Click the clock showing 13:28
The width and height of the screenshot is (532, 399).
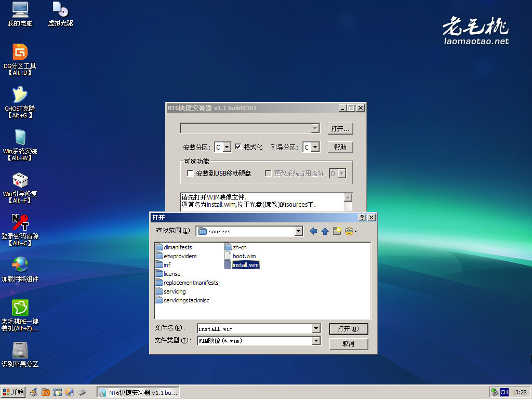pos(520,392)
